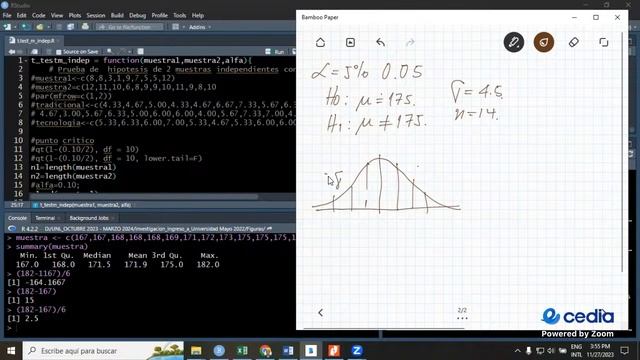Open the Tools menu in RStudio

pyautogui.click(x=180, y=16)
